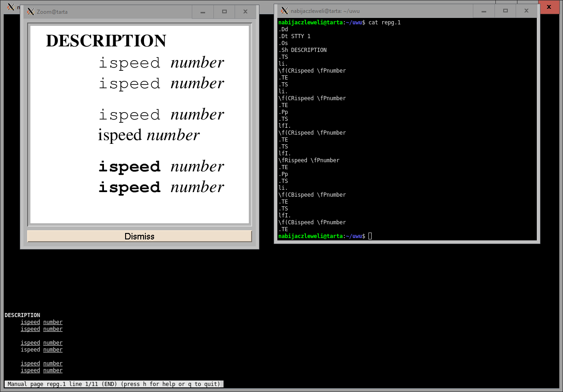Minimize the nabijaczleweli@tarta terminal window

coord(484,11)
